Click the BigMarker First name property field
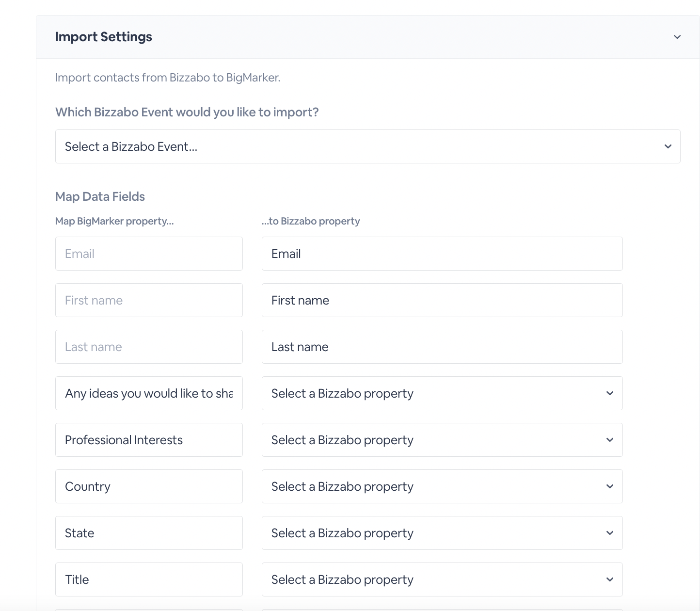The width and height of the screenshot is (700, 611). [149, 300]
